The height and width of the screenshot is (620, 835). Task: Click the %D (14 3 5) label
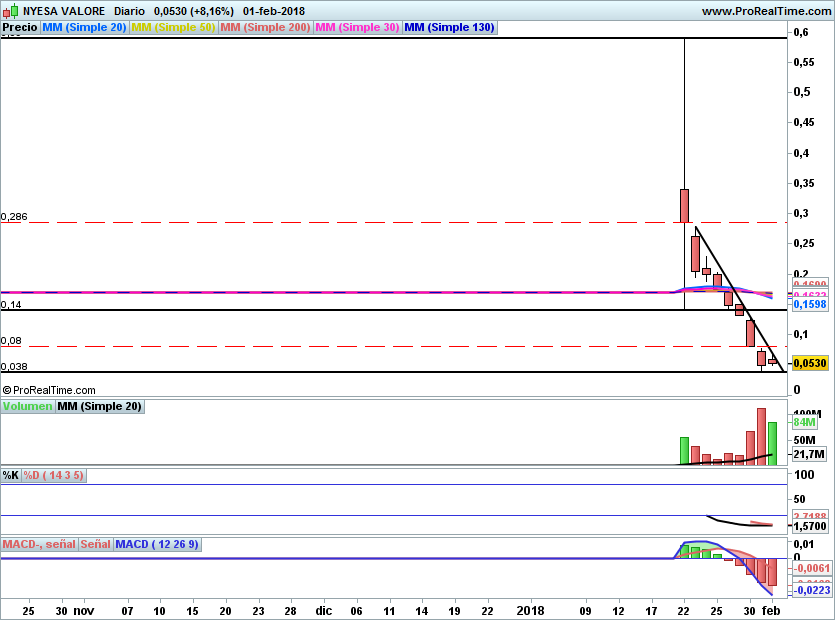(x=53, y=475)
